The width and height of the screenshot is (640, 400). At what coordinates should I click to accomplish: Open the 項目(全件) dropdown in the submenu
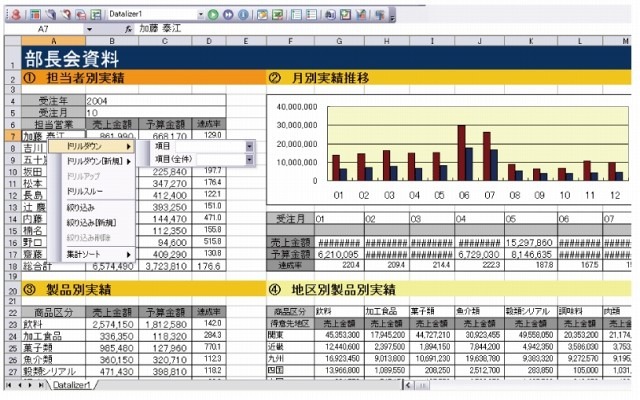pyautogui.click(x=249, y=159)
